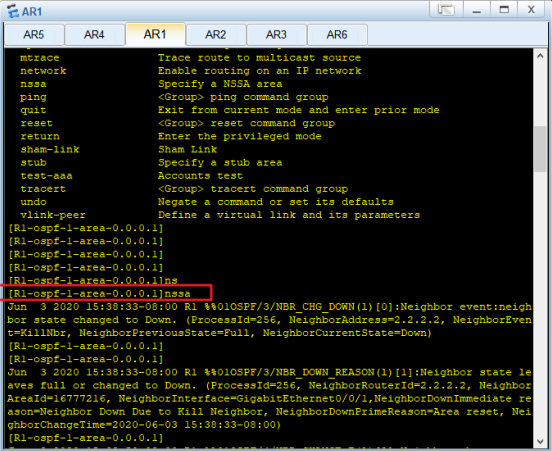The width and height of the screenshot is (552, 451).
Task: Click the terminal scrollbar thumb
Action: 540,149
